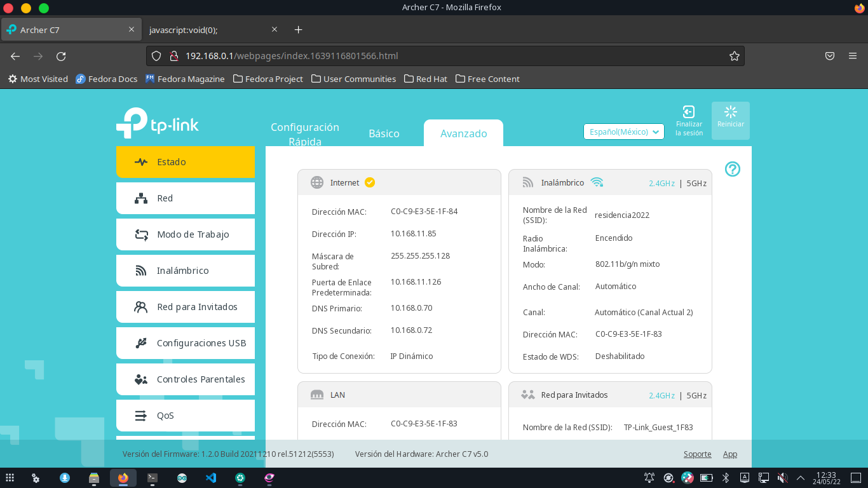The width and height of the screenshot is (868, 488).
Task: Click the Firefox back arrow
Action: click(15, 56)
